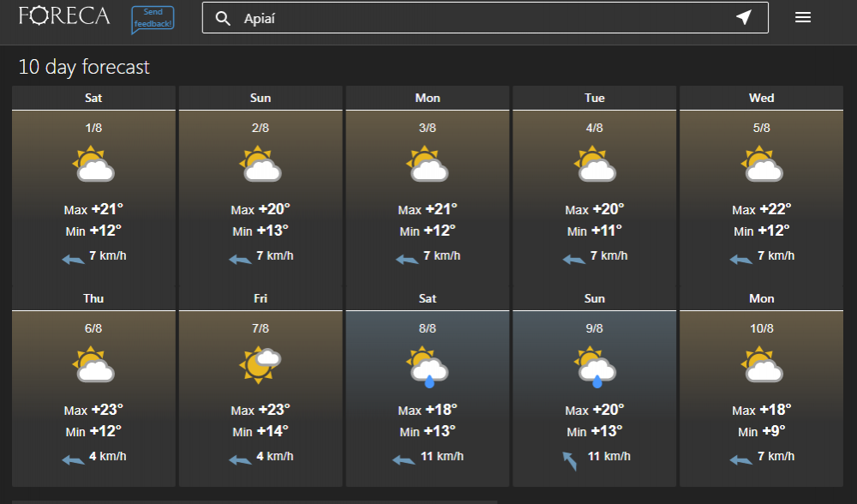Image resolution: width=857 pixels, height=504 pixels.
Task: Open the hamburger menu
Action: click(803, 18)
